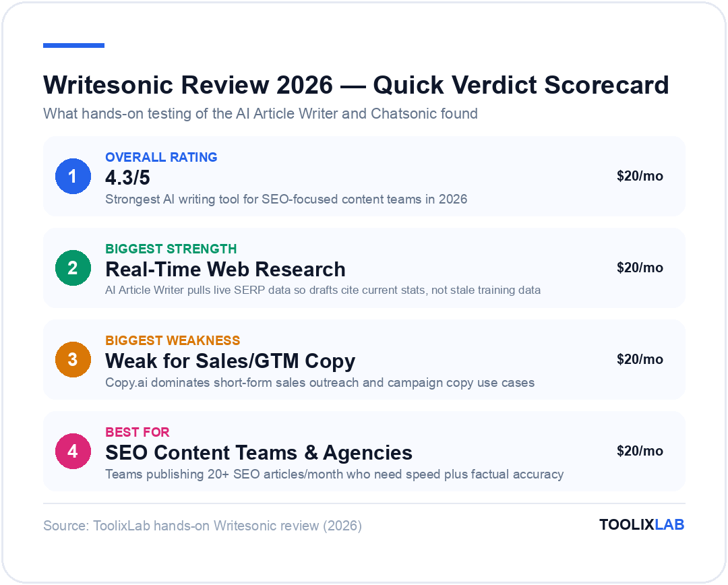Click 'Strongest AI writing tool' description text
Viewport: 728px width, 585px height.
(x=286, y=199)
